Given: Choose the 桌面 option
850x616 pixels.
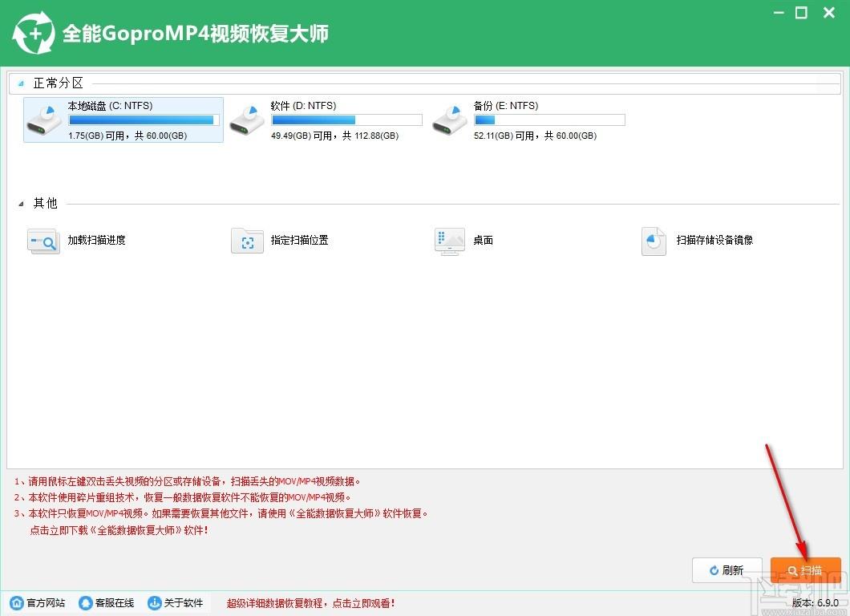Looking at the screenshot, I should 483,240.
